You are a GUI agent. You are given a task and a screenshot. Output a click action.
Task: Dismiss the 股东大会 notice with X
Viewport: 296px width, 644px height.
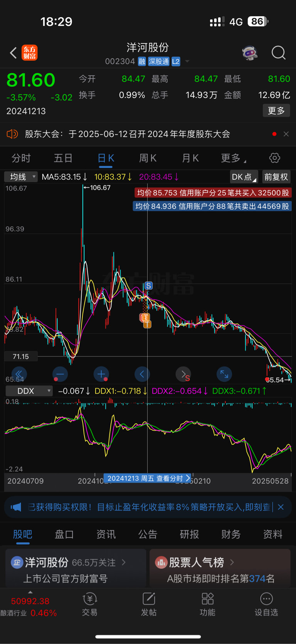pyautogui.click(x=286, y=134)
